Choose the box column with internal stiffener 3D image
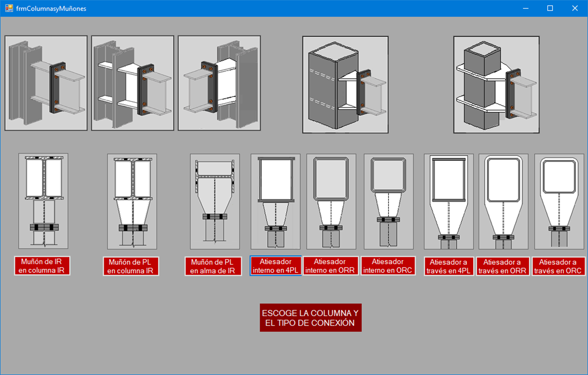The width and height of the screenshot is (588, 375). pos(345,85)
